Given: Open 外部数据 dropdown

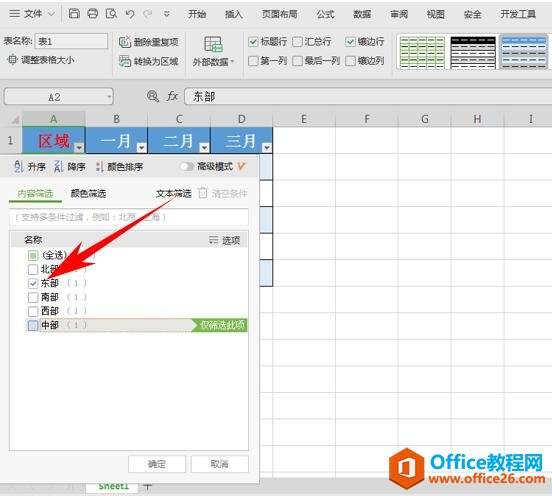Looking at the screenshot, I should pos(213,52).
